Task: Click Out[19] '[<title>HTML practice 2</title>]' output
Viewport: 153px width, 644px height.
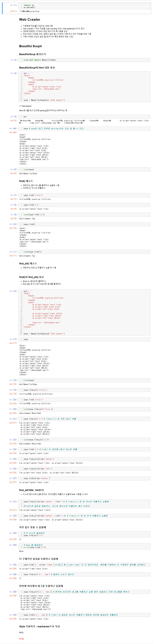Action: (x=36, y=394)
